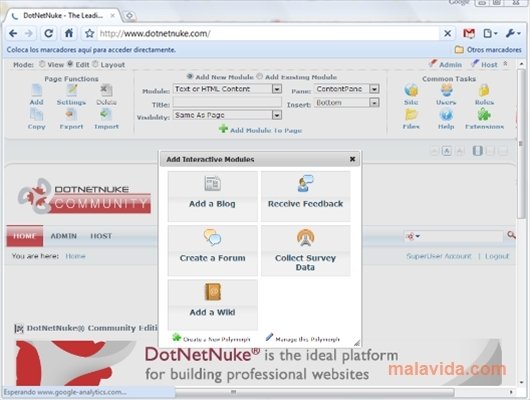530x400 pixels.
Task: Open page Settings icon
Action: [x=71, y=90]
